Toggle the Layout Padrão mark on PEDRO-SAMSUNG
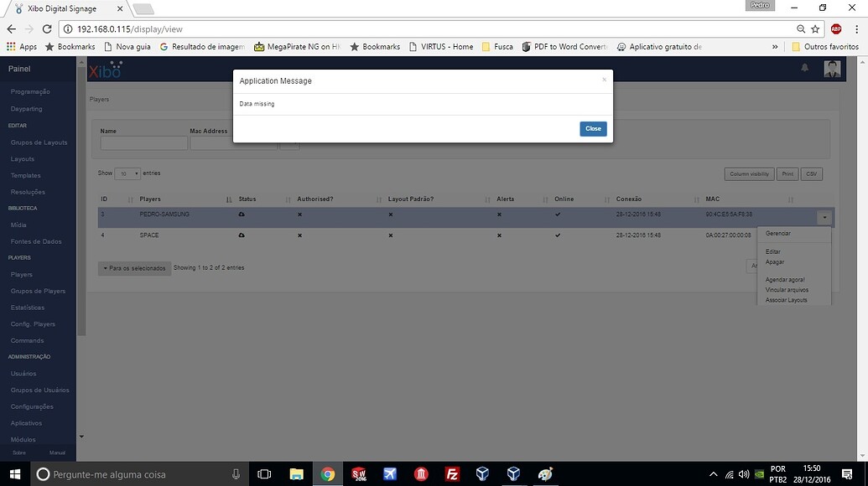The width and height of the screenshot is (868, 486). tap(389, 215)
